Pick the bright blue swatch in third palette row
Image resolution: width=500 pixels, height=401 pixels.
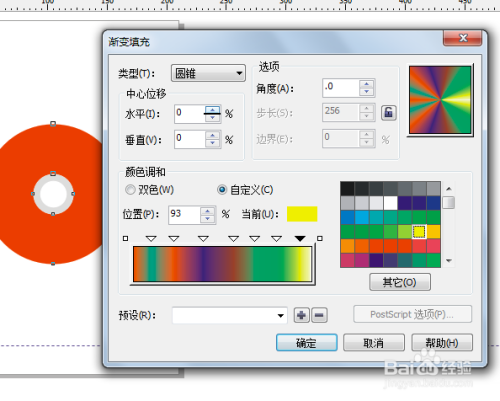[x=362, y=217]
